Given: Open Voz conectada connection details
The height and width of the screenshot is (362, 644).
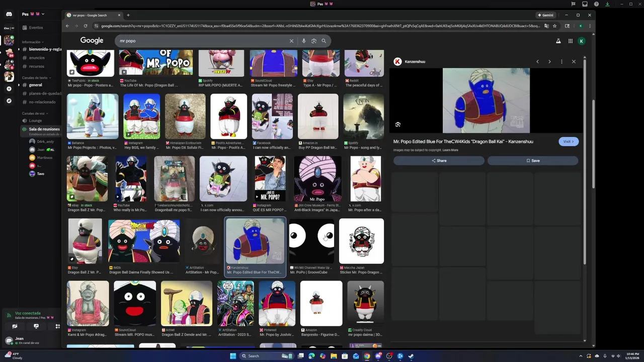Looking at the screenshot, I should coord(28,313).
